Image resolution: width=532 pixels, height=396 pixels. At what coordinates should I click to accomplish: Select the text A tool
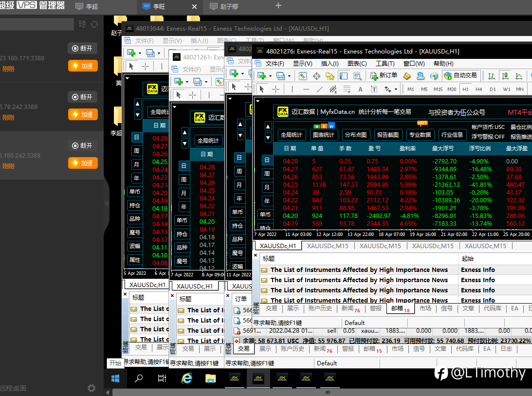click(x=360, y=89)
